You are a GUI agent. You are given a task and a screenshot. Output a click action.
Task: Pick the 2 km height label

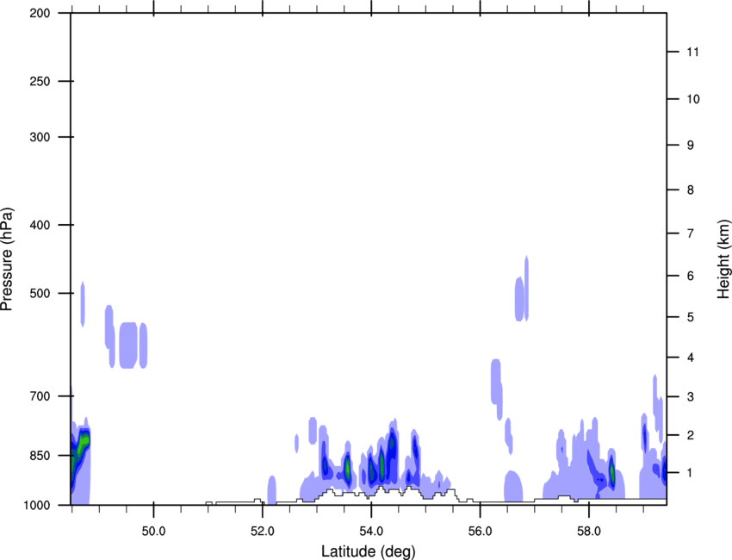691,435
